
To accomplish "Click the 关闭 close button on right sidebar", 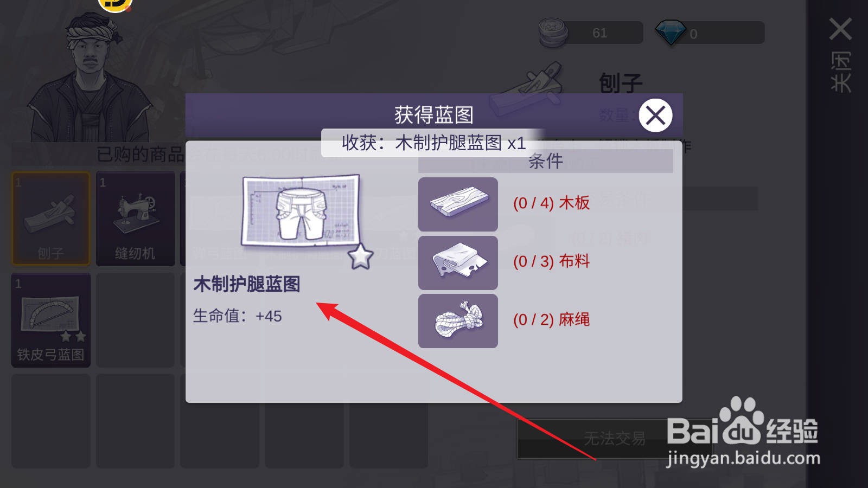I will [840, 54].
